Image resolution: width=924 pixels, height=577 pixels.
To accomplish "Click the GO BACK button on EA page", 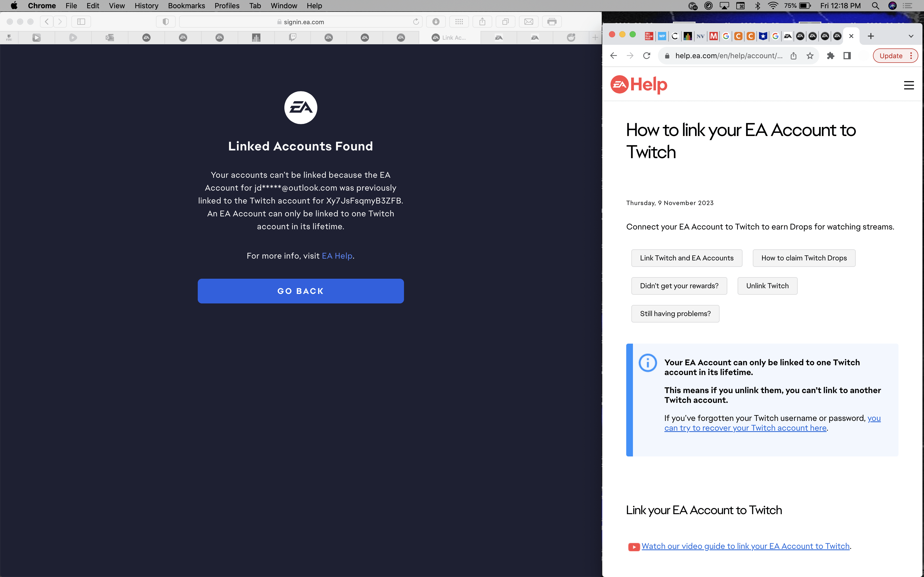I will click(301, 291).
